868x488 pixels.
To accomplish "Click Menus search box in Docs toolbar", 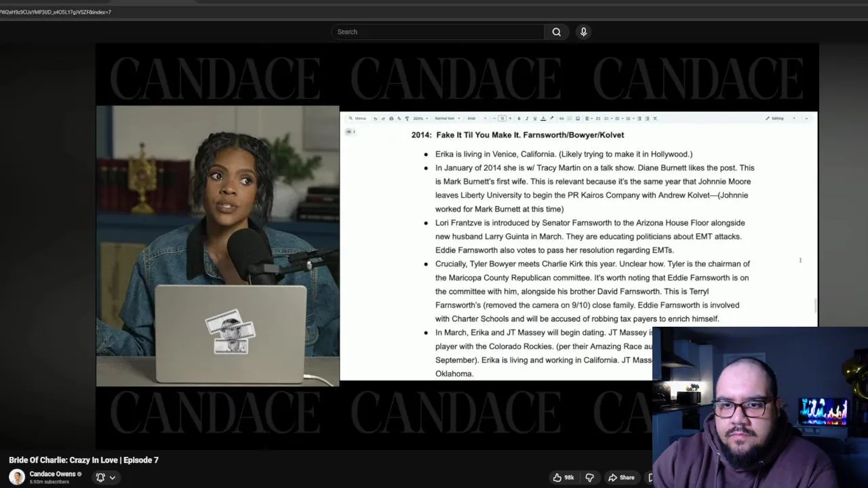I will (357, 119).
